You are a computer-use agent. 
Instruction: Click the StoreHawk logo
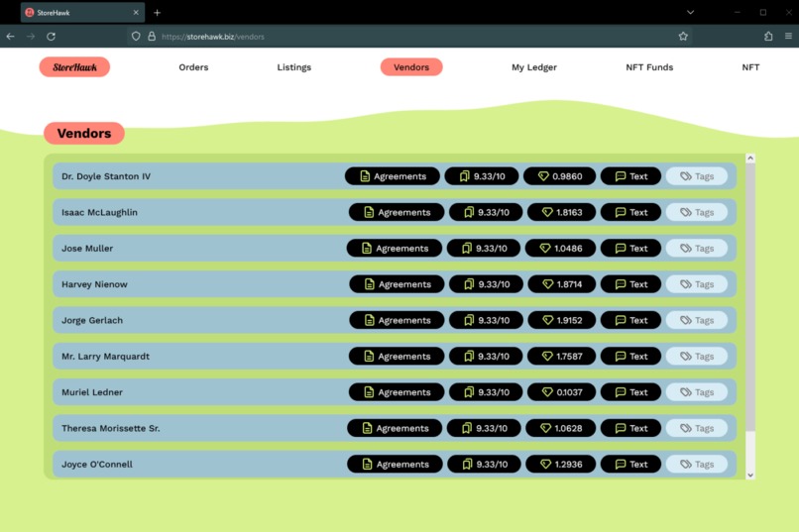tap(74, 67)
